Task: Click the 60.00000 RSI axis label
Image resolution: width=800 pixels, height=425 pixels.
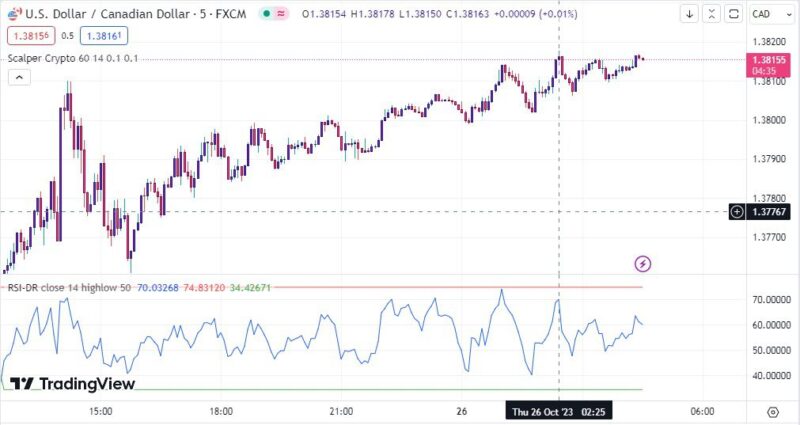Action: [771, 325]
